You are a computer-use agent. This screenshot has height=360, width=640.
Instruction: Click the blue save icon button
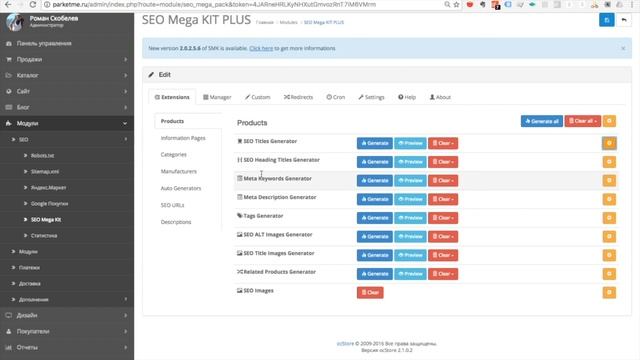click(607, 20)
